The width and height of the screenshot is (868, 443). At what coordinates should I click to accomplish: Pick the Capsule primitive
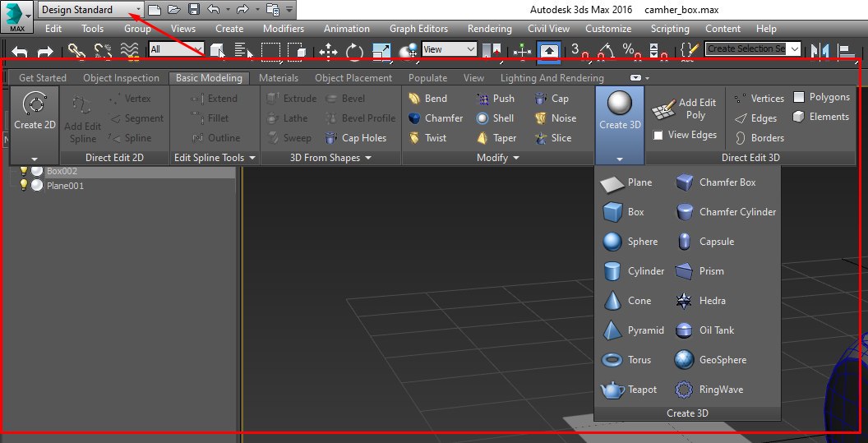(704, 242)
